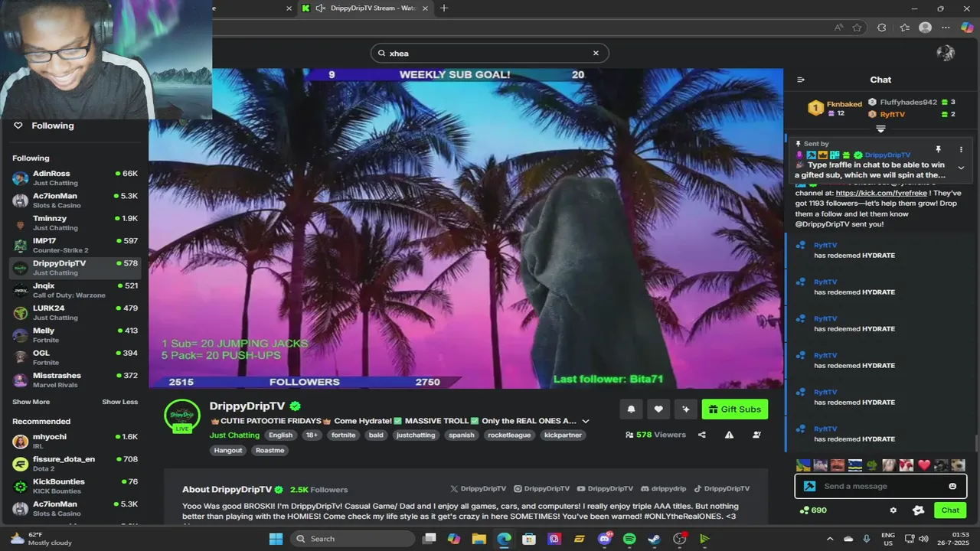Open pinned message three-dot options

[961, 149]
